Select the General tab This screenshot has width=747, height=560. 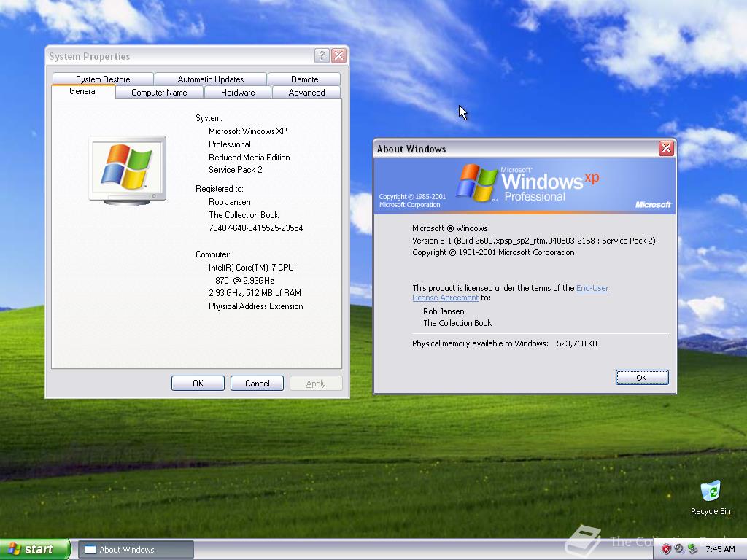coord(83,91)
